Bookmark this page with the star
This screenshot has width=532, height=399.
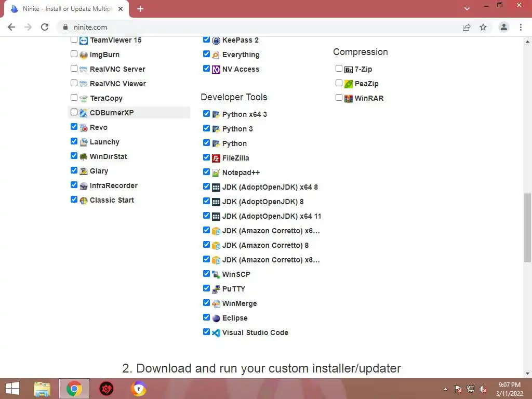[x=483, y=27]
